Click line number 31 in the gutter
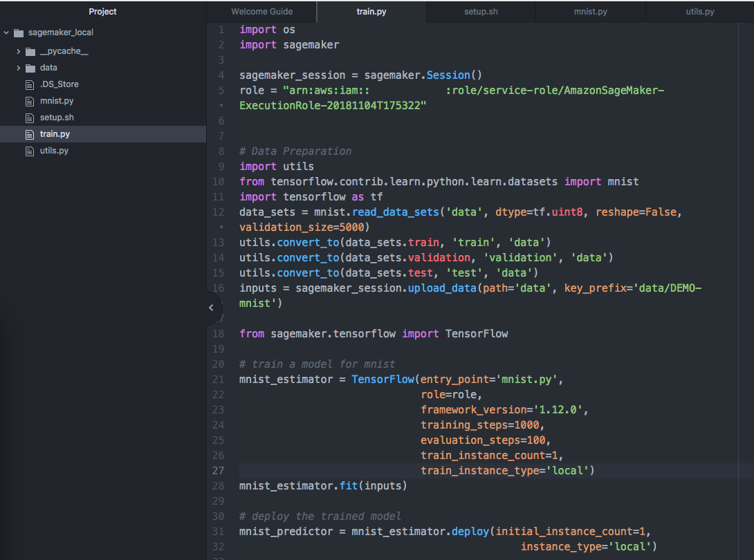 pyautogui.click(x=219, y=532)
